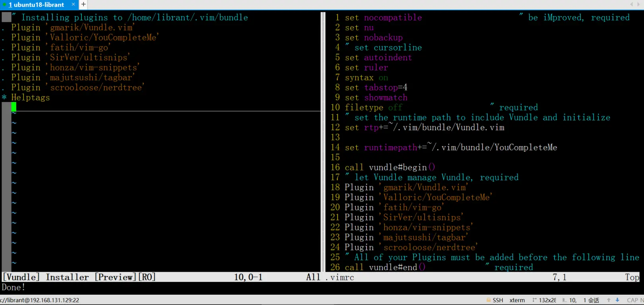Click 'filetype off' on line 10

pyautogui.click(x=374, y=108)
